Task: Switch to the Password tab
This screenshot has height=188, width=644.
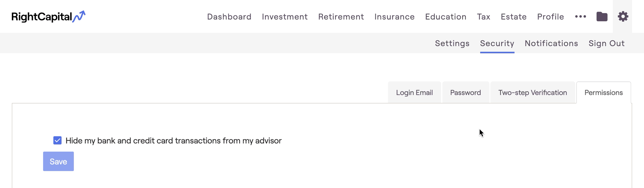Action: [x=465, y=93]
